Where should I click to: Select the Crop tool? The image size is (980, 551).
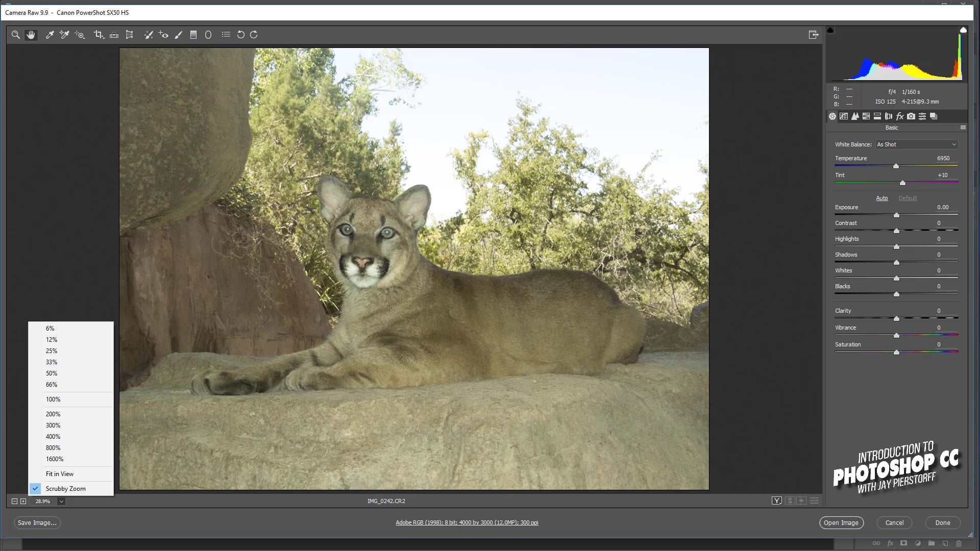point(99,35)
